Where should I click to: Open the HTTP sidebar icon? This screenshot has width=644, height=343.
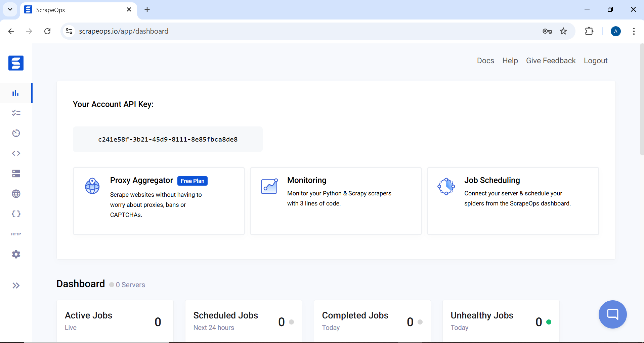click(x=16, y=234)
